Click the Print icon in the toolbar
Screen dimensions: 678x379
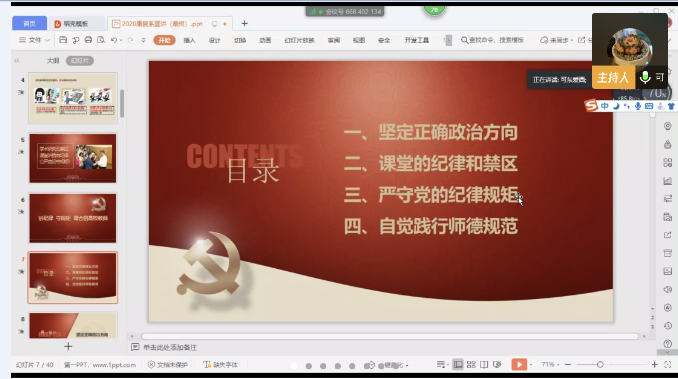click(x=88, y=40)
